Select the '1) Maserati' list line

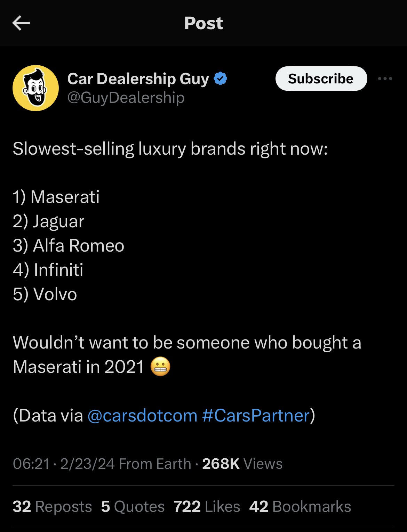pos(56,197)
